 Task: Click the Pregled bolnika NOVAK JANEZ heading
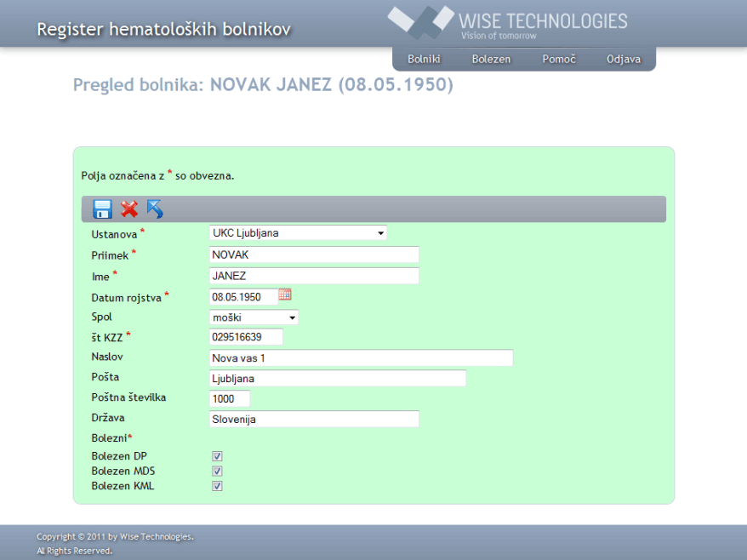263,85
